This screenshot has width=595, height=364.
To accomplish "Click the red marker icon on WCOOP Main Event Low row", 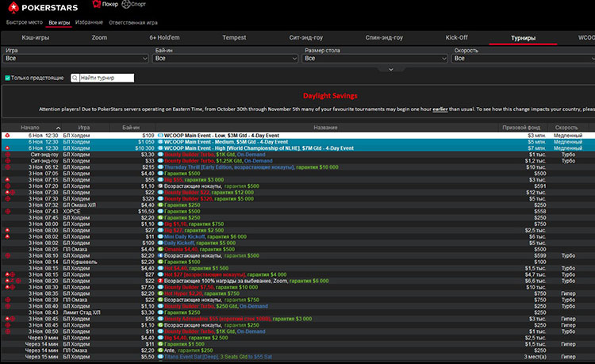I will [7, 136].
